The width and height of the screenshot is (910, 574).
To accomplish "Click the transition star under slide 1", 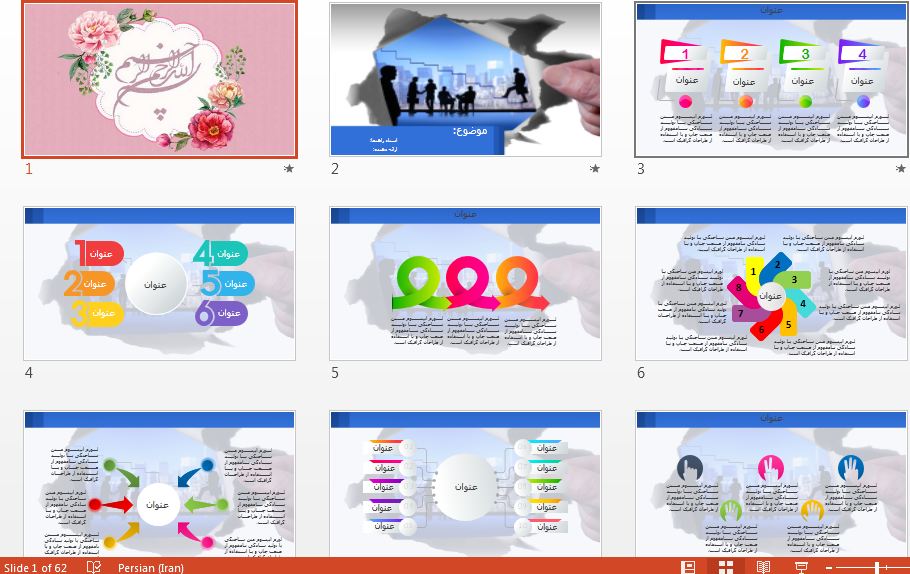I will [289, 169].
